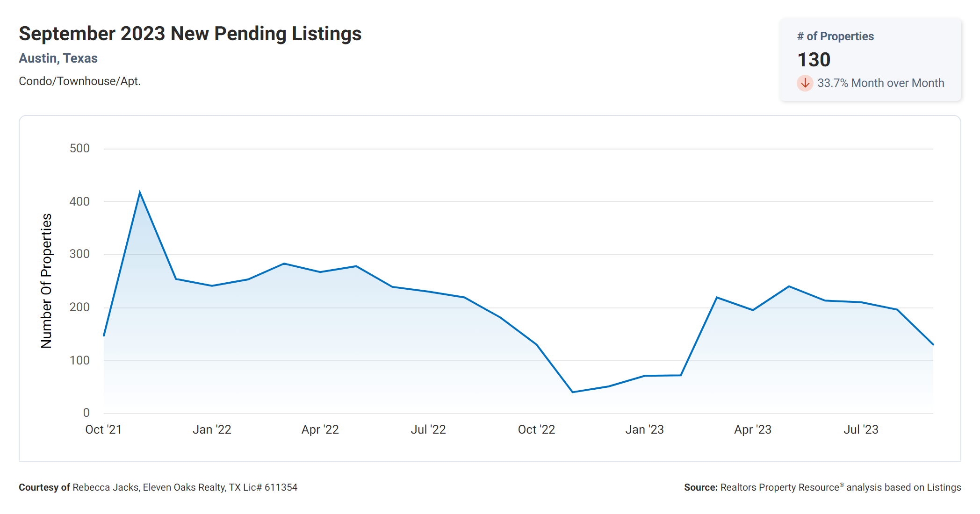Viewport: 980px width, 514px height.
Task: Click the 'Number Of Properties' y-axis title
Action: (46, 281)
